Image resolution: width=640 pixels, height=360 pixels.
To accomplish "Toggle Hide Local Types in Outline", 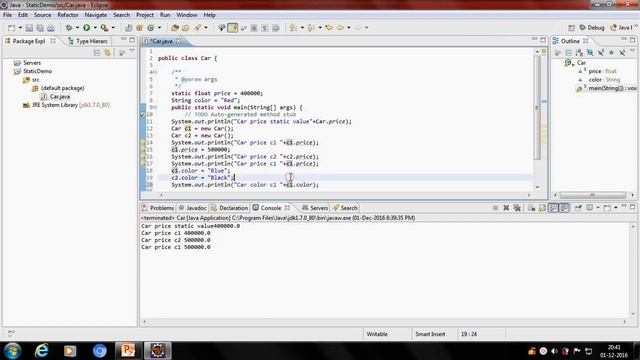I will [622, 53].
